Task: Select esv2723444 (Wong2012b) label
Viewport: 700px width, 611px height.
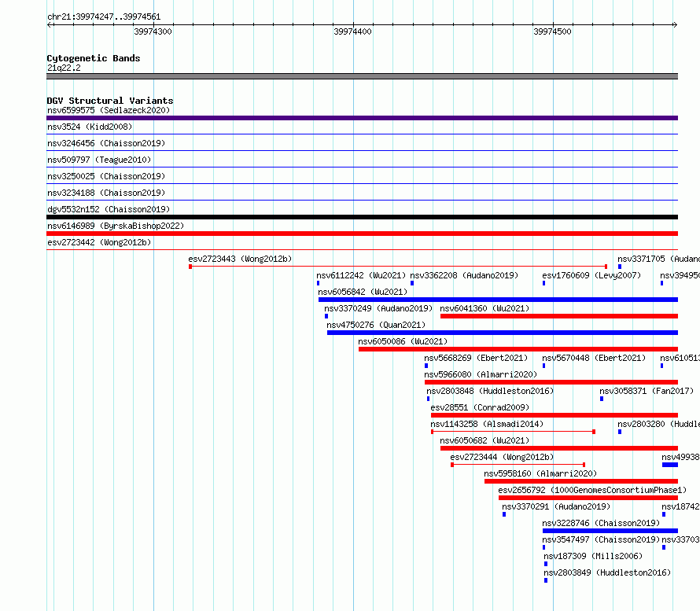Action: click(x=503, y=457)
